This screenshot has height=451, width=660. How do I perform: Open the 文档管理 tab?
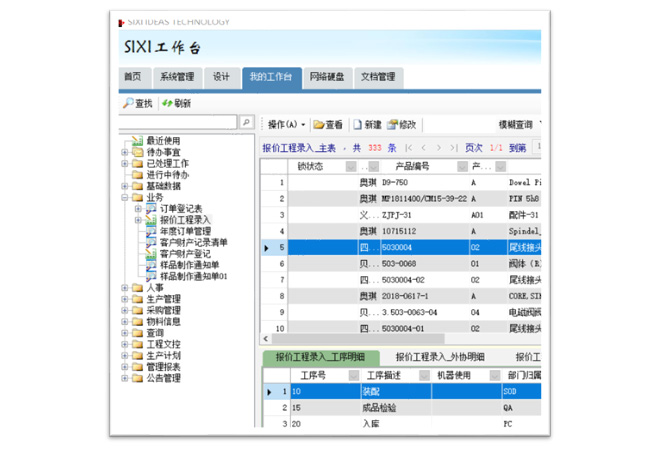point(378,77)
